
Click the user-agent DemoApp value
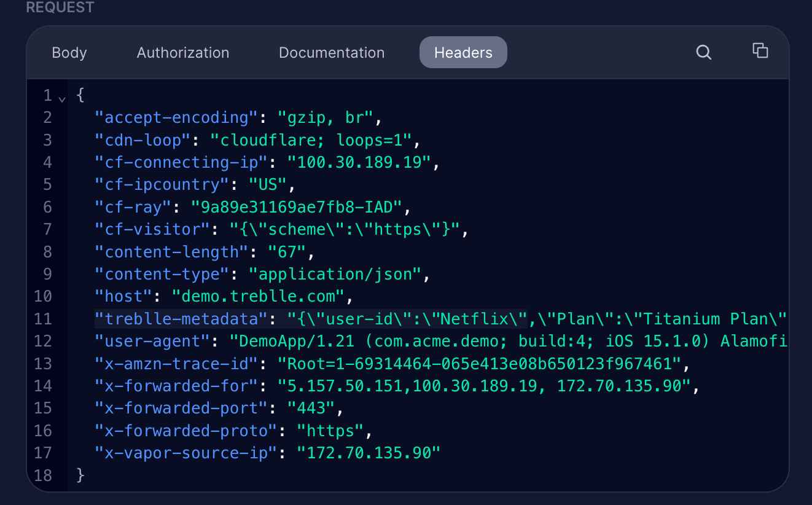[430, 341]
